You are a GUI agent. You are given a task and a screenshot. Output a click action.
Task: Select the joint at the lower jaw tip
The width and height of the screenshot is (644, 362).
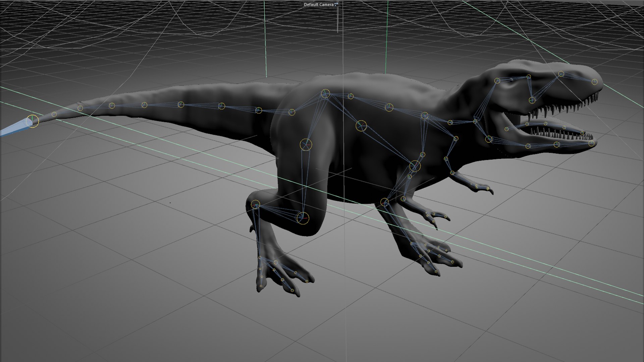[591, 143]
